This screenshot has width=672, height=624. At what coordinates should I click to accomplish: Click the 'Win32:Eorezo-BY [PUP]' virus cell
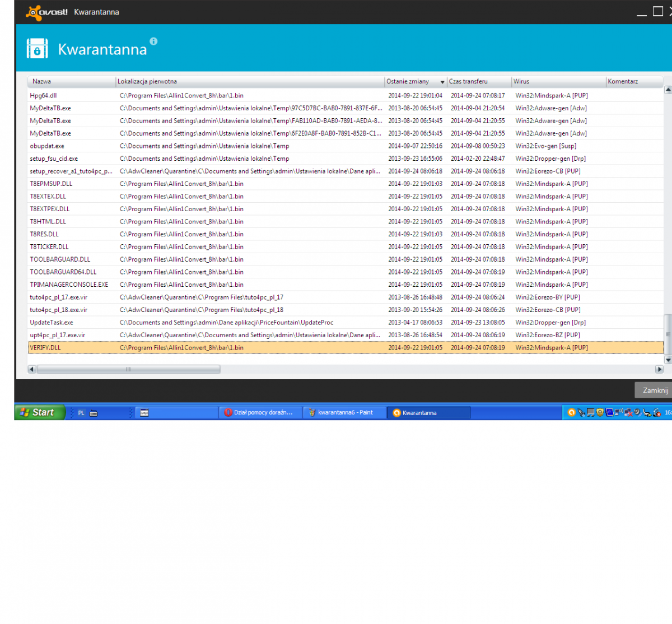pos(548,297)
